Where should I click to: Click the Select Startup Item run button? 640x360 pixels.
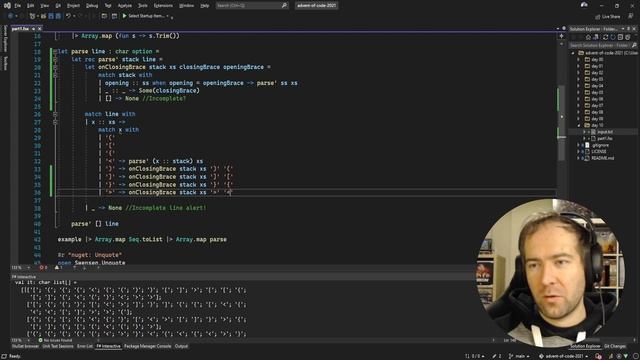pyautogui.click(x=143, y=16)
